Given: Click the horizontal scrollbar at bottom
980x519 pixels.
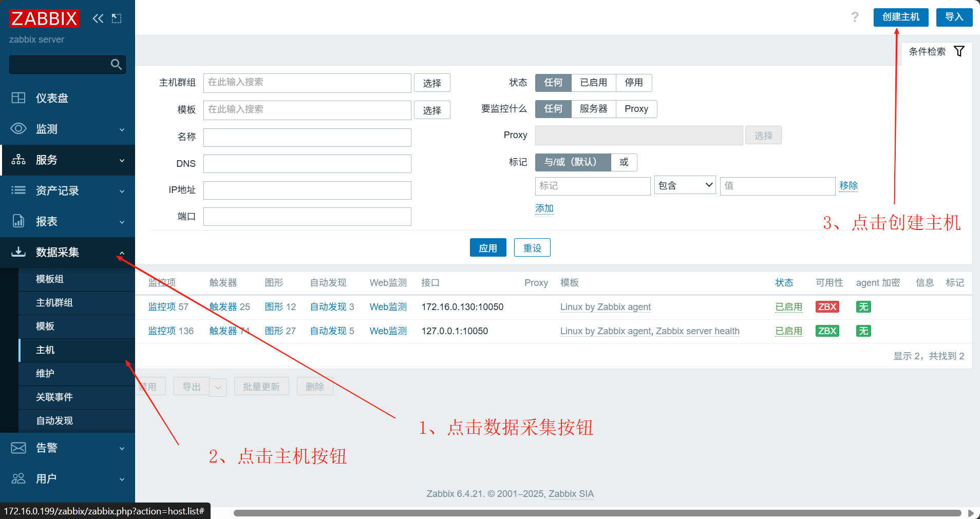Looking at the screenshot, I should 597,513.
